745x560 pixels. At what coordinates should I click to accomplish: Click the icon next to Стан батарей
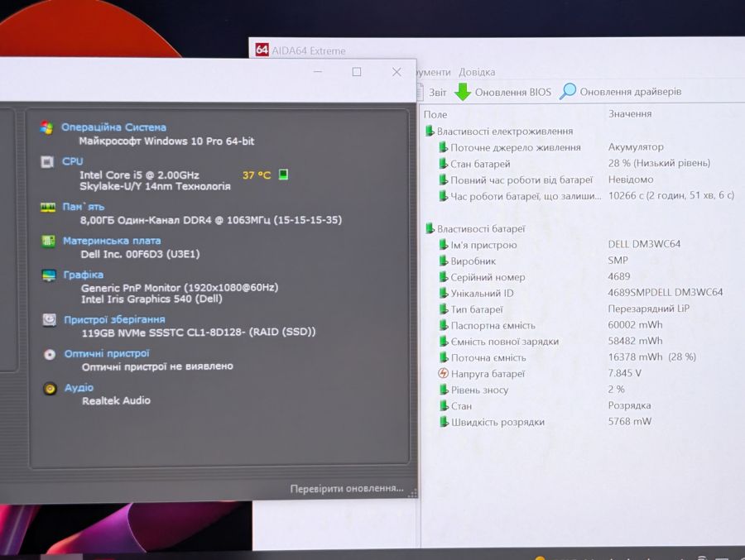point(444,164)
